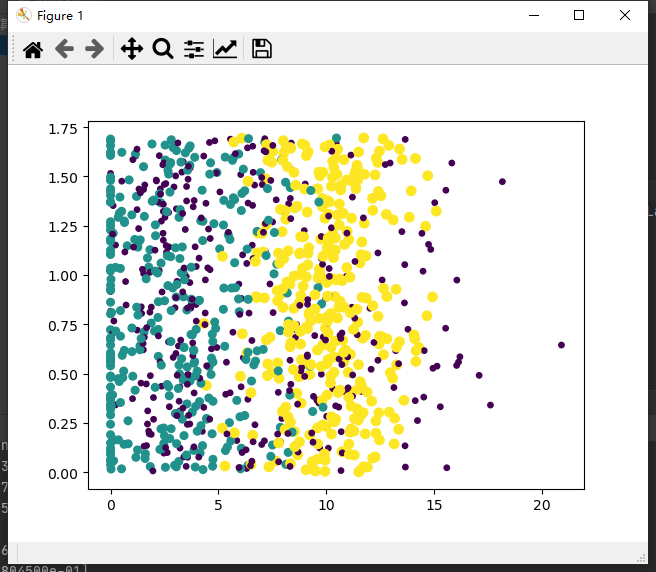
Task: Close the Figure 1 window
Action: [625, 15]
